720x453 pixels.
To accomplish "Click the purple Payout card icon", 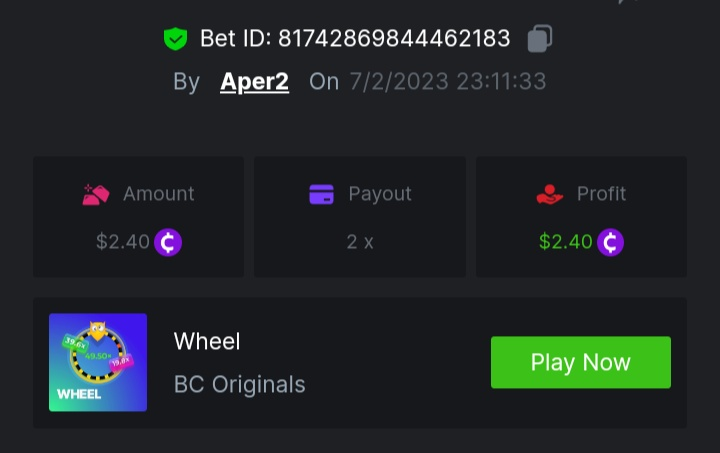I will (321, 194).
